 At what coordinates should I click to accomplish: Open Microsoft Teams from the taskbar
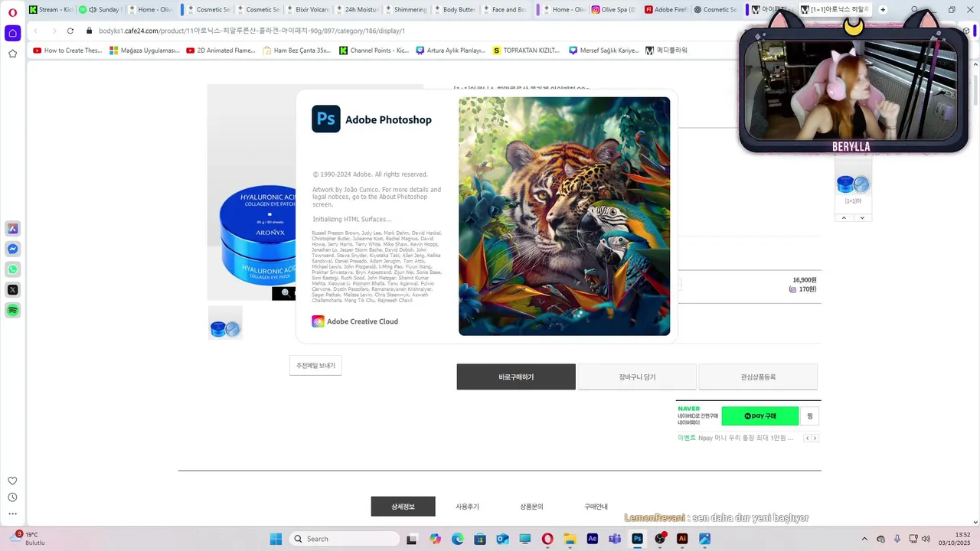point(614,539)
